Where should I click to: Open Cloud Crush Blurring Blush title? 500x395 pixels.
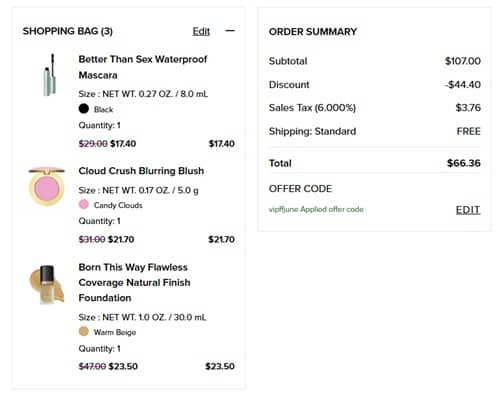click(x=141, y=171)
